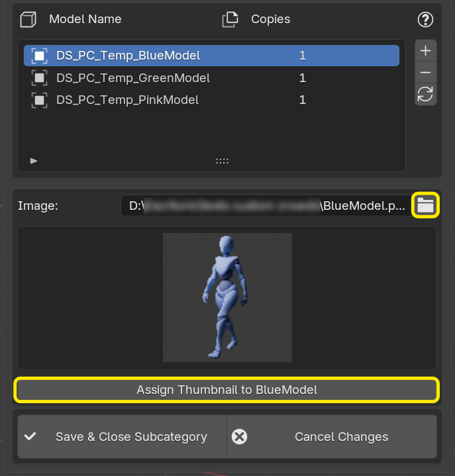The width and height of the screenshot is (455, 476).
Task: Expand the list filter options triangle
Action: pos(34,161)
